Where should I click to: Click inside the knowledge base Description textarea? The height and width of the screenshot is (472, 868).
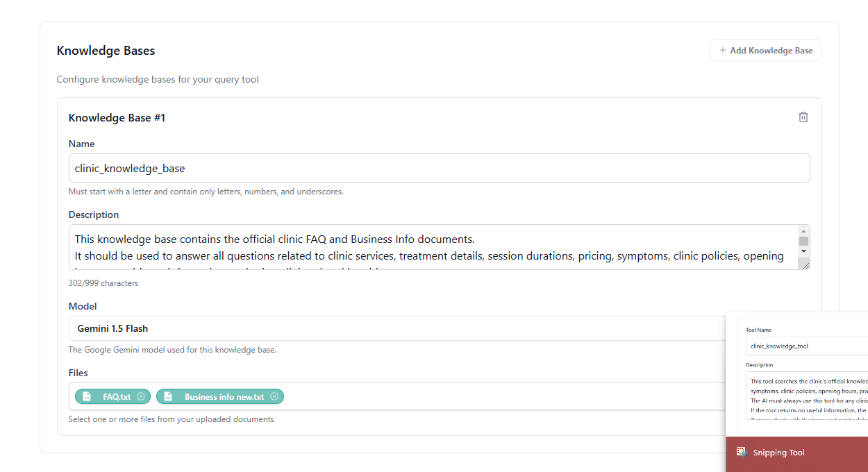coord(417,246)
